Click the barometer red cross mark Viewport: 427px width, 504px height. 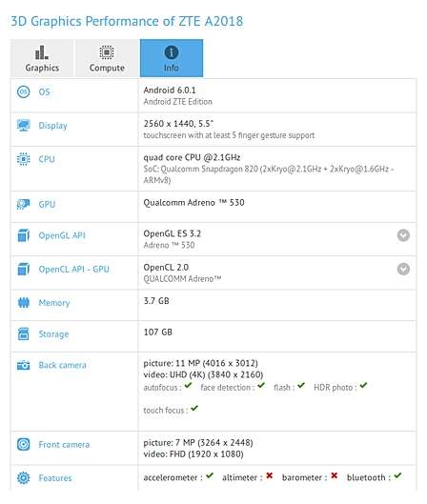(x=335, y=475)
